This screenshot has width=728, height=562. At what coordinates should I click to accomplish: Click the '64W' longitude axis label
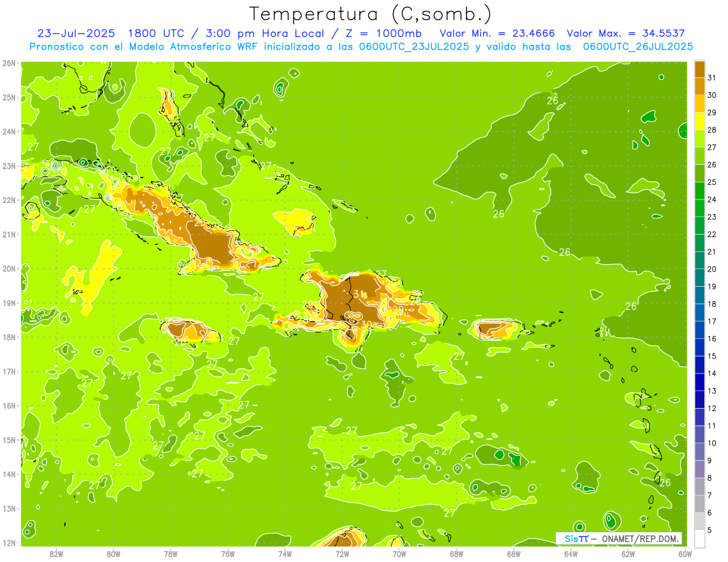coord(571,553)
